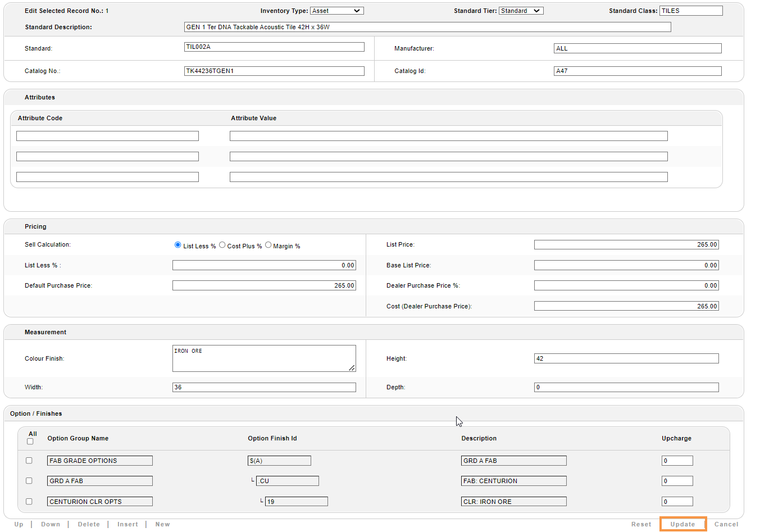The image size is (760, 532).
Task: Tick the FAB GRADE OPTIONS row checkbox
Action: (29, 461)
